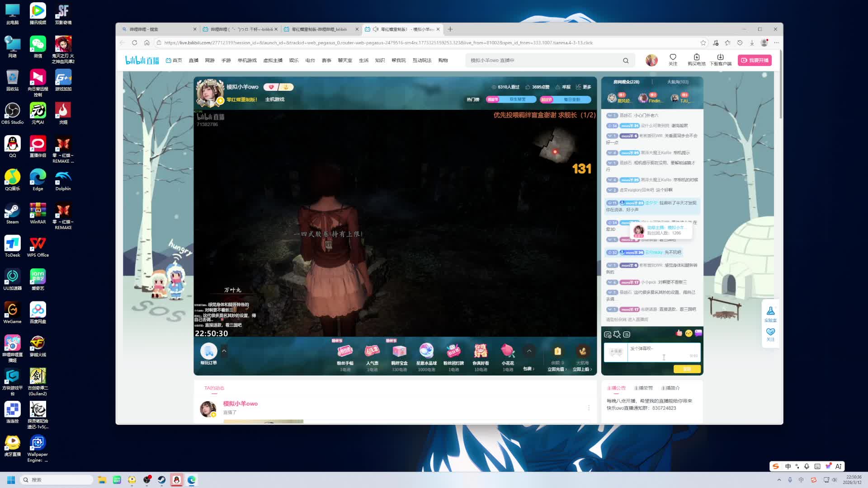The image size is (868, 488).
Task: Open the 更多 menu in stream header
Action: [x=583, y=87]
